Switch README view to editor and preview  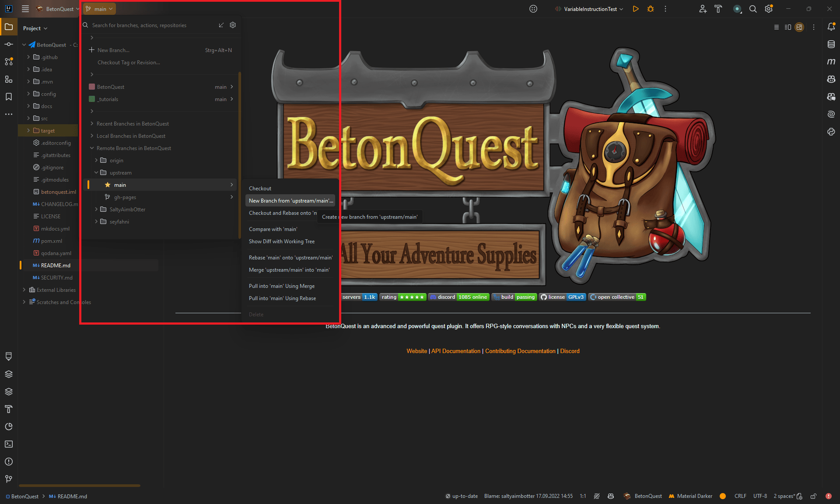pyautogui.click(x=788, y=27)
